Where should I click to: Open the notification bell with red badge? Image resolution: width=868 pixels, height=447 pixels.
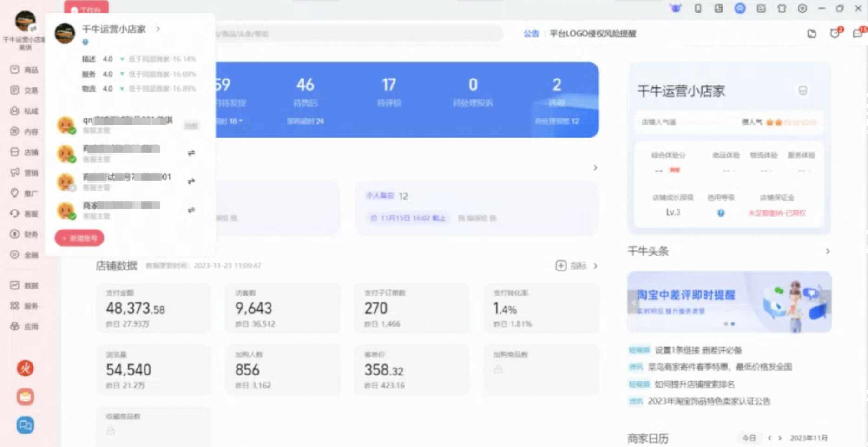tap(835, 33)
